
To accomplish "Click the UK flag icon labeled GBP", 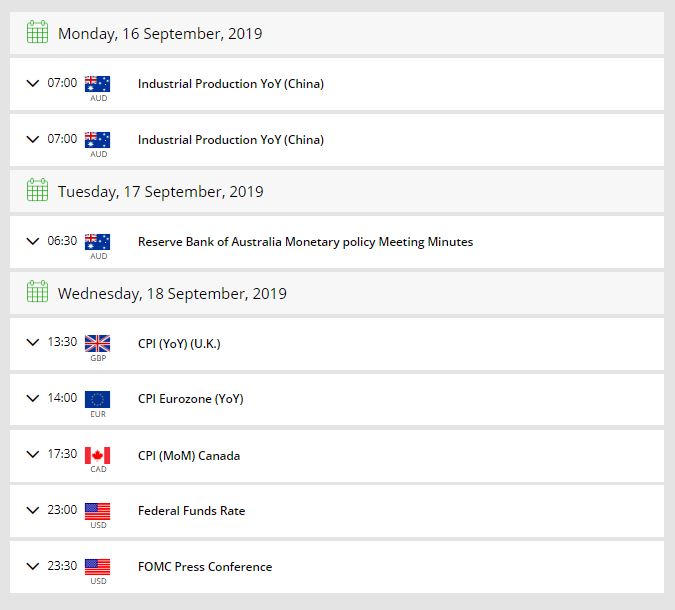I will (x=97, y=343).
